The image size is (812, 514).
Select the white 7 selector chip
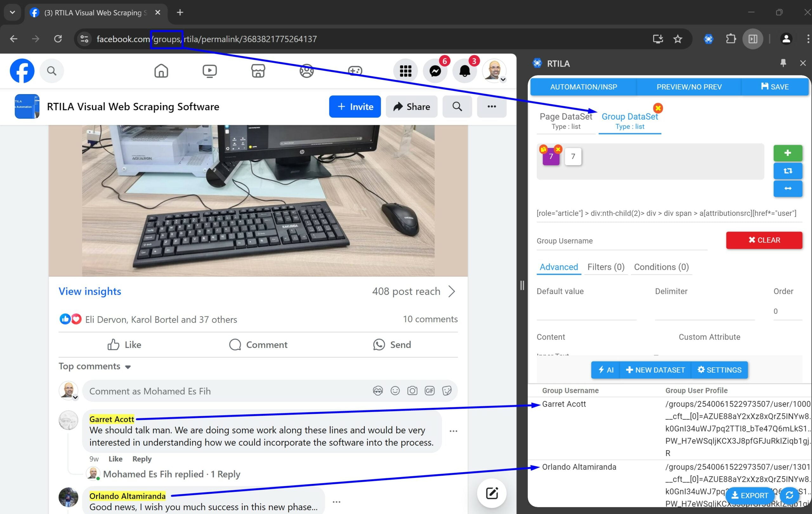573,156
